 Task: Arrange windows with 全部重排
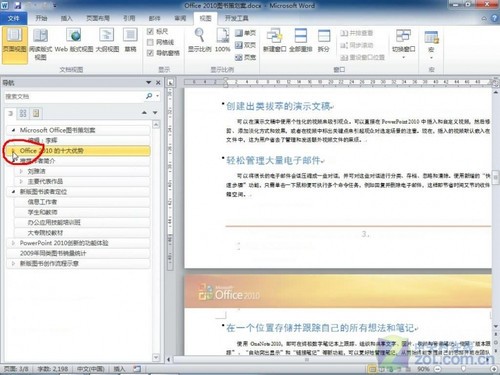pos(300,41)
